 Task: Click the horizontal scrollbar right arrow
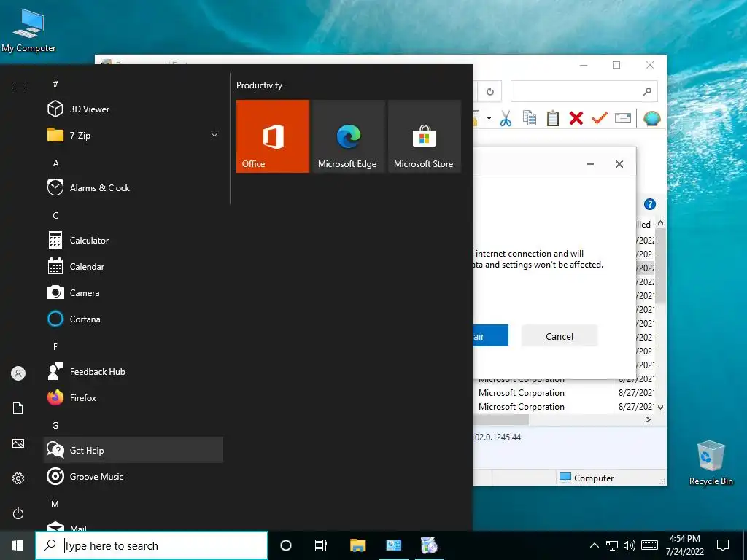[x=649, y=419]
